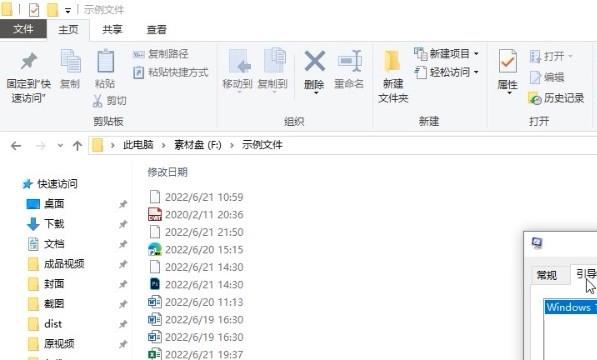Screen dimensions: 597x360
Task: Click 此电脑 in the address bar
Action: click(x=138, y=145)
